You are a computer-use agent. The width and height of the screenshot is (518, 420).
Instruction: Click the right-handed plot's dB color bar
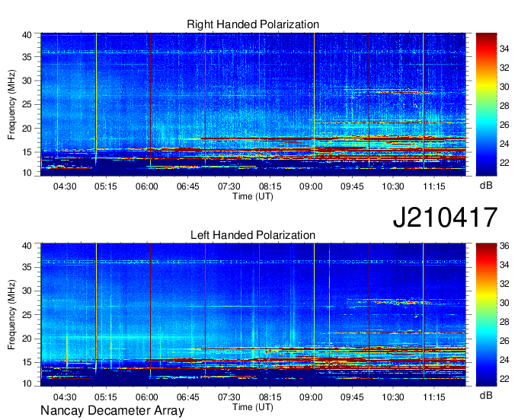486,104
